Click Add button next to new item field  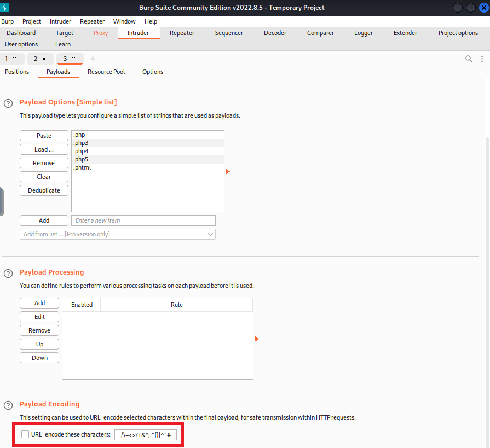click(x=44, y=220)
